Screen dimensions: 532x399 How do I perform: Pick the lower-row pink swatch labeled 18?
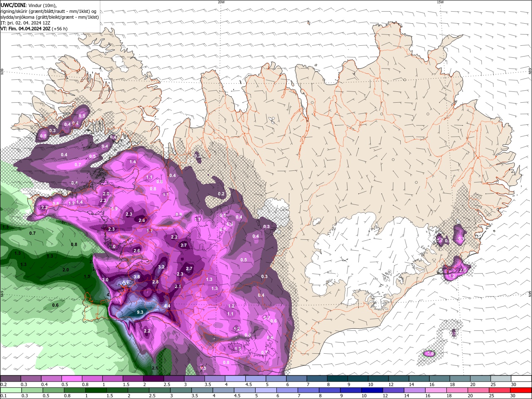pyautogui.click(x=457, y=390)
